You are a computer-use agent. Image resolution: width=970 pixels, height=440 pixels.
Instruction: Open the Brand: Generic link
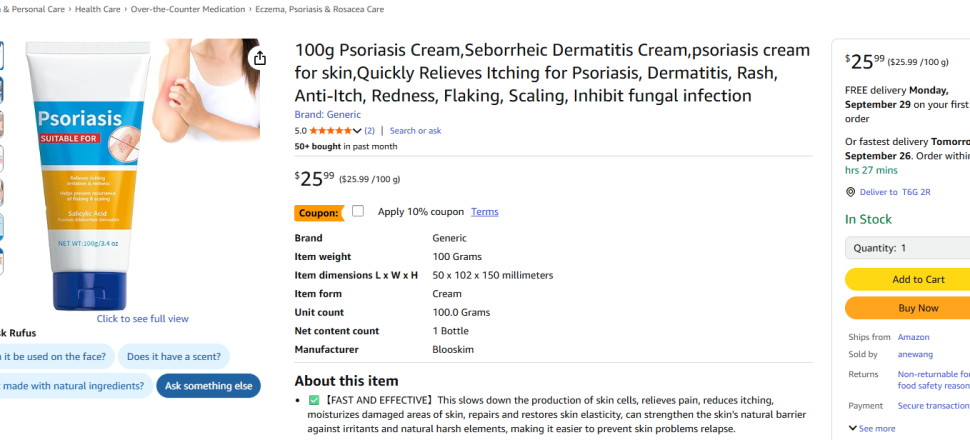327,114
